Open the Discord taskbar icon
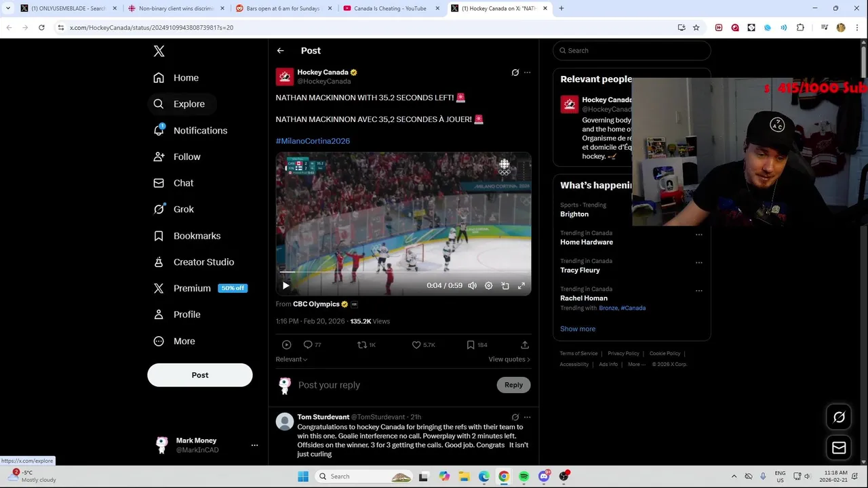This screenshot has width=868, height=488. tap(543, 476)
